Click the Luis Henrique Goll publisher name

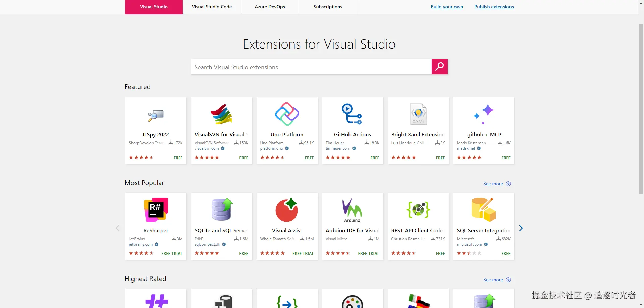coord(408,143)
